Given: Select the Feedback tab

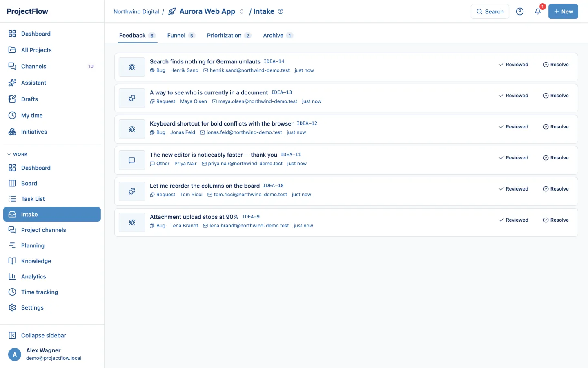Looking at the screenshot, I should (137, 36).
